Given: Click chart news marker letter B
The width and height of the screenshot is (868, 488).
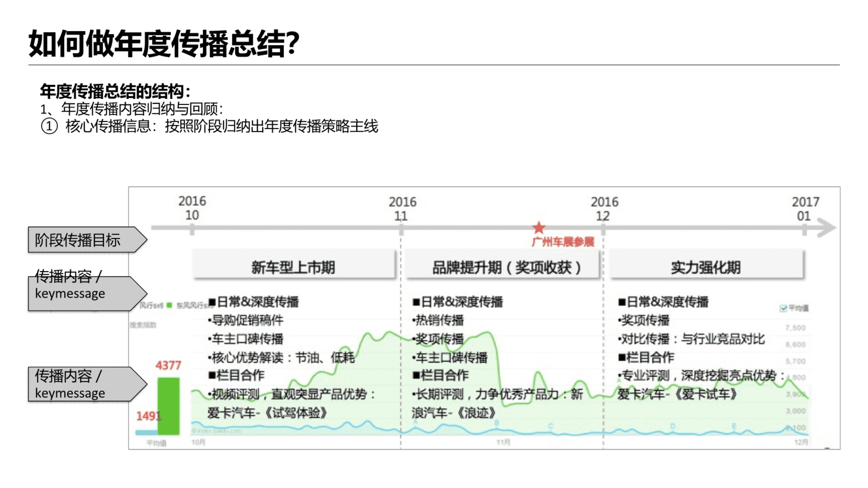Looking at the screenshot, I should [496, 423].
